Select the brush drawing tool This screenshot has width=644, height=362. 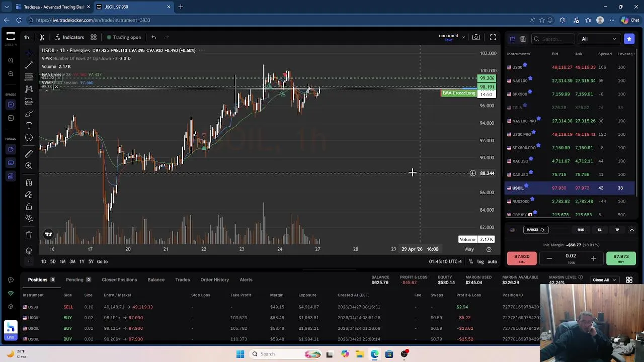29,114
